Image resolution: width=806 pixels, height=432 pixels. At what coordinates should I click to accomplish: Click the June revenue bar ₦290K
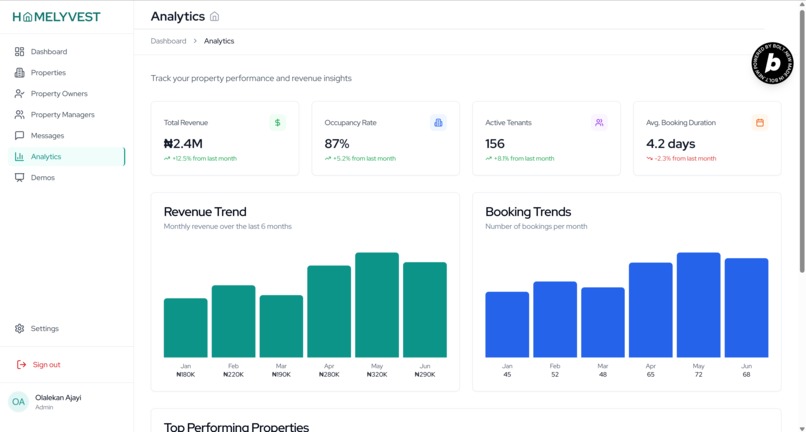tap(425, 310)
